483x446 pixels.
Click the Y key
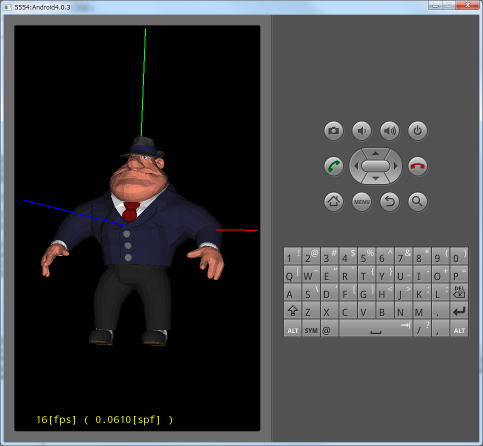[385, 274]
